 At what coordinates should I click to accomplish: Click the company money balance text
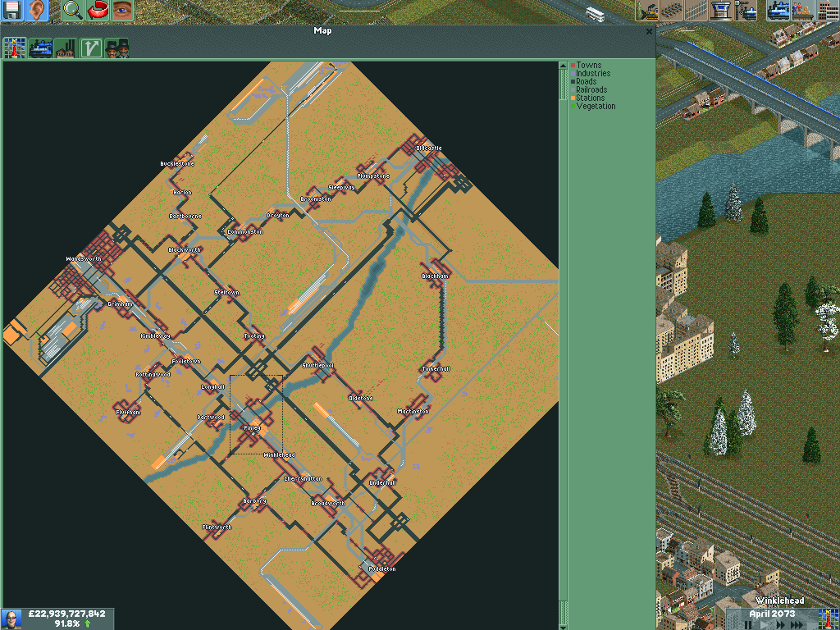pyautogui.click(x=66, y=614)
